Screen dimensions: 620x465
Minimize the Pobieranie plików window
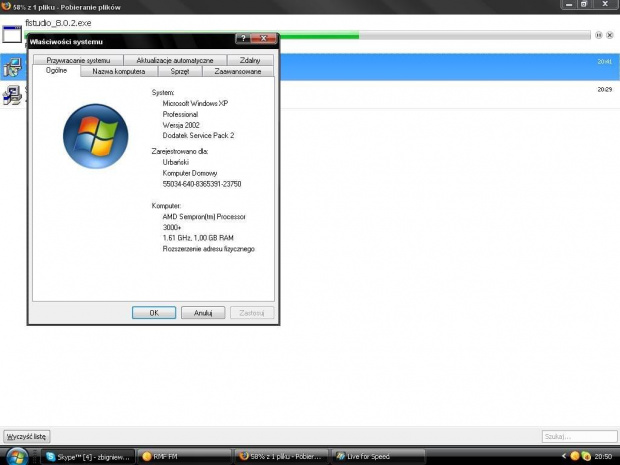[569, 5]
